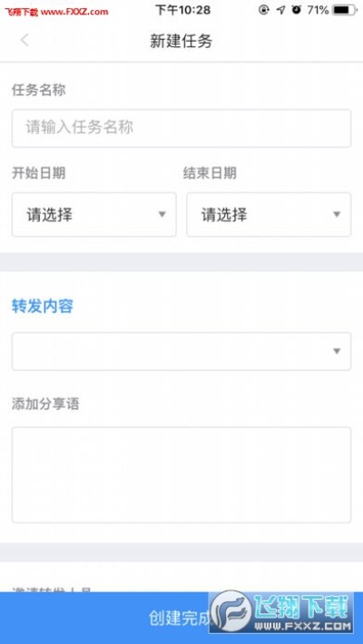Tap the 创建完成 button
Viewport: 363px width, 644px height.
tap(181, 618)
